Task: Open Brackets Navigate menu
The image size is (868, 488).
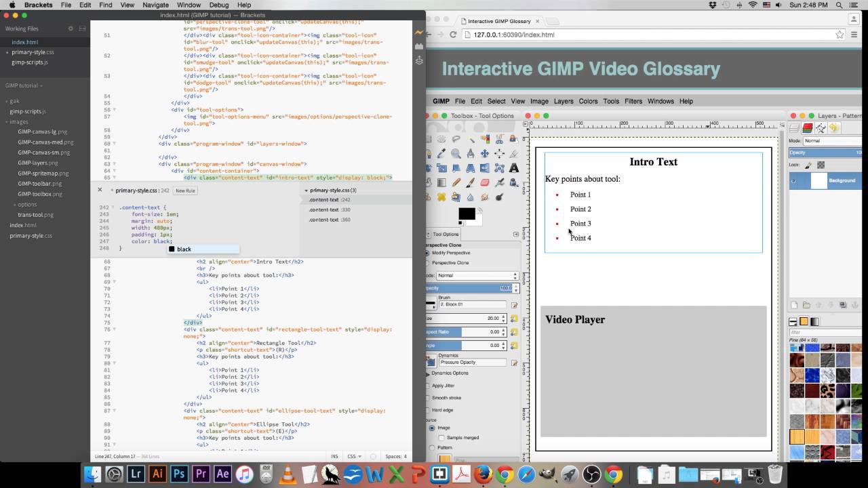Action: click(x=155, y=5)
